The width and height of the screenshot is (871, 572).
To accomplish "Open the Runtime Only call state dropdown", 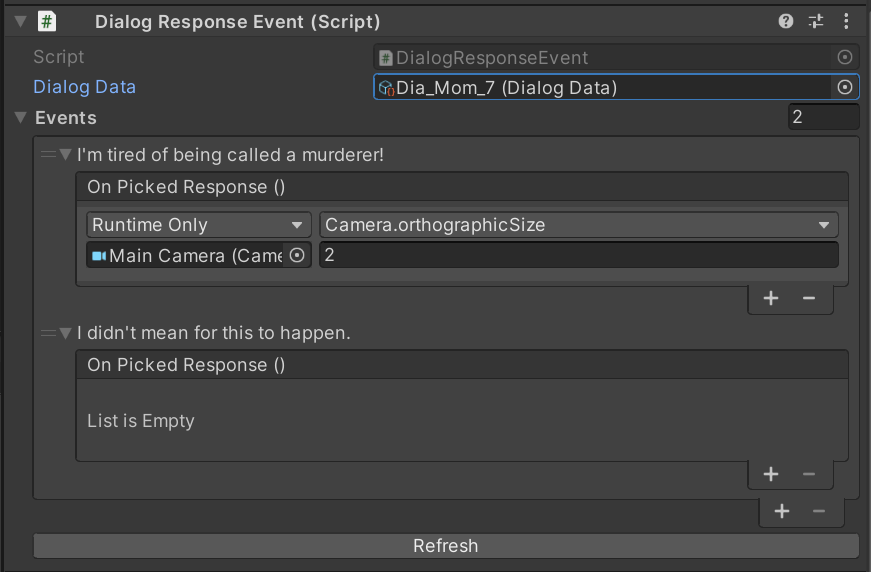I will 198,224.
